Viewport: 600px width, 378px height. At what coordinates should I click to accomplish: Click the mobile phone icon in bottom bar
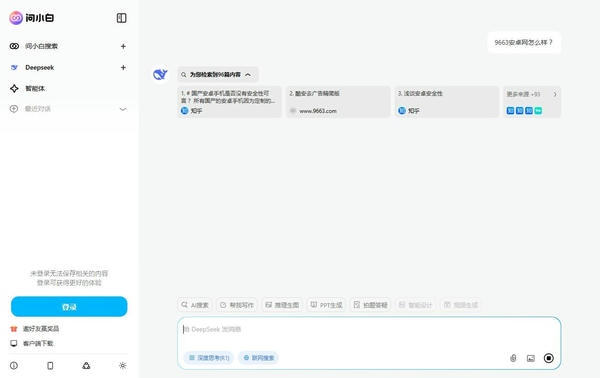click(x=50, y=365)
